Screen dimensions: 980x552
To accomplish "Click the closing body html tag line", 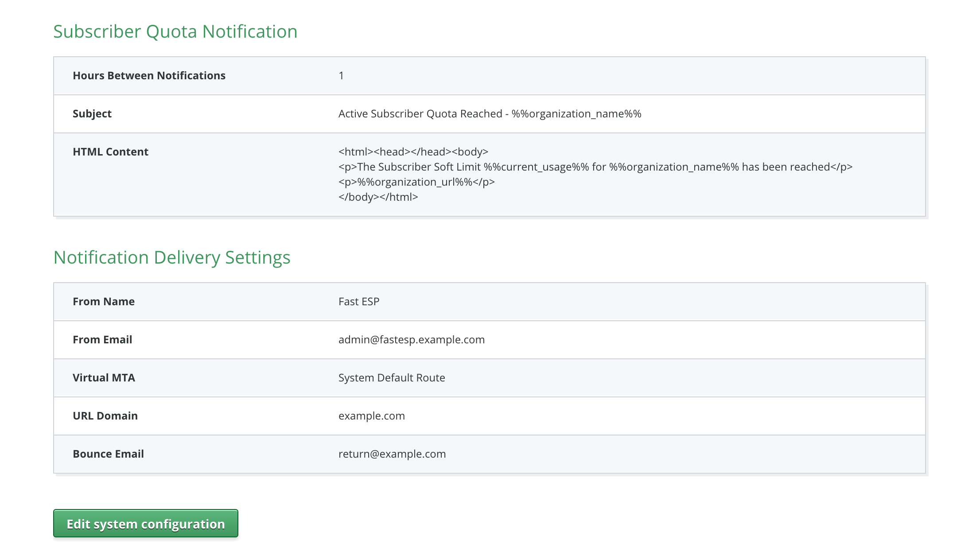I will coord(378,197).
